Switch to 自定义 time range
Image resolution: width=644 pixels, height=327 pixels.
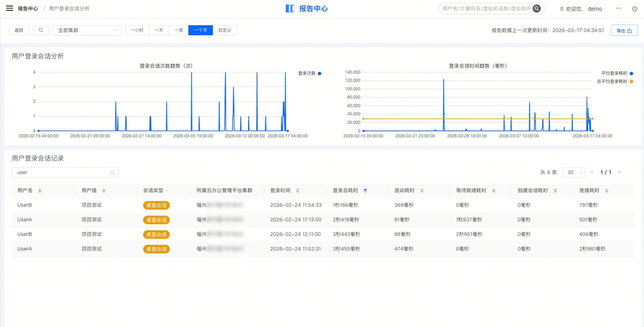click(x=224, y=30)
